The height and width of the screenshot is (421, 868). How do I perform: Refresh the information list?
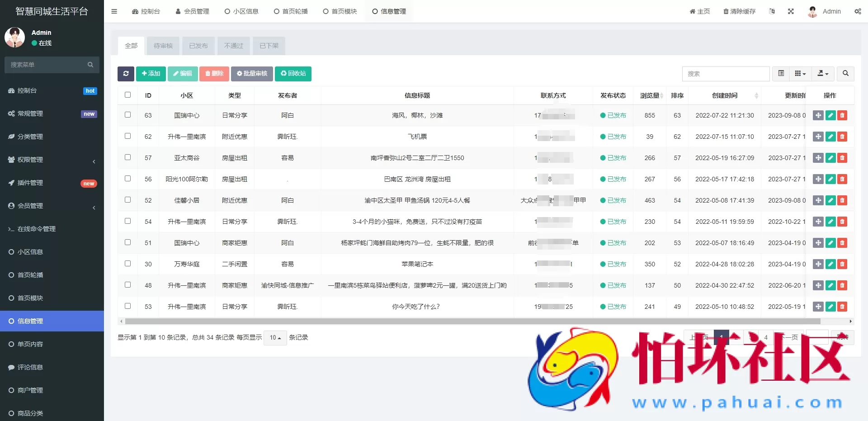tap(126, 74)
